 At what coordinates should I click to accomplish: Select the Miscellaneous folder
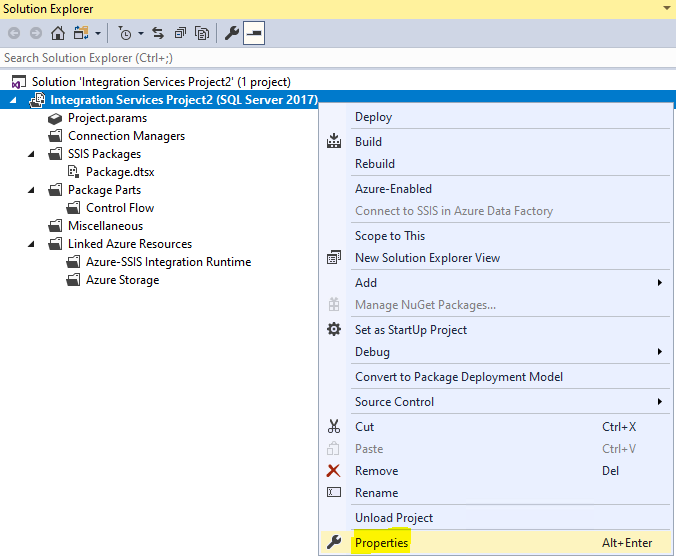tap(105, 226)
